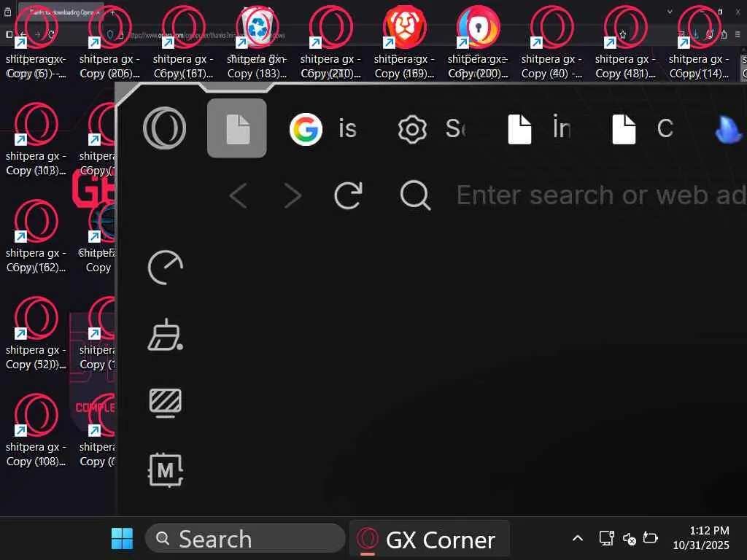Viewport: 747px width, 560px height.
Task: Open GX Cleaner broom icon in sidebar
Action: (166, 335)
